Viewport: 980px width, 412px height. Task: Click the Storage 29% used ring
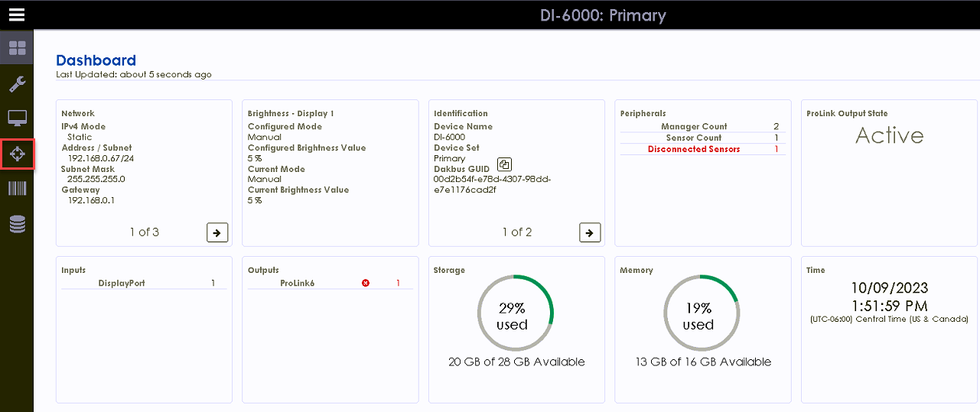pos(516,313)
